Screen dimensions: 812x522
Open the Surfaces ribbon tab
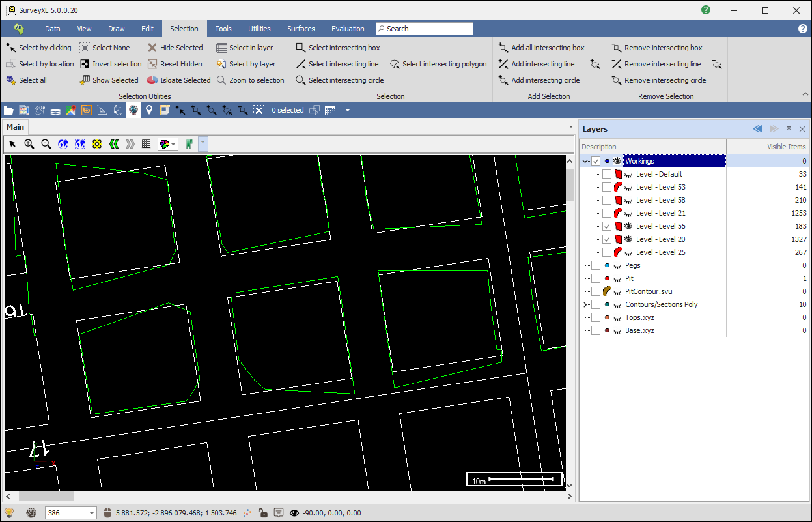coord(301,29)
